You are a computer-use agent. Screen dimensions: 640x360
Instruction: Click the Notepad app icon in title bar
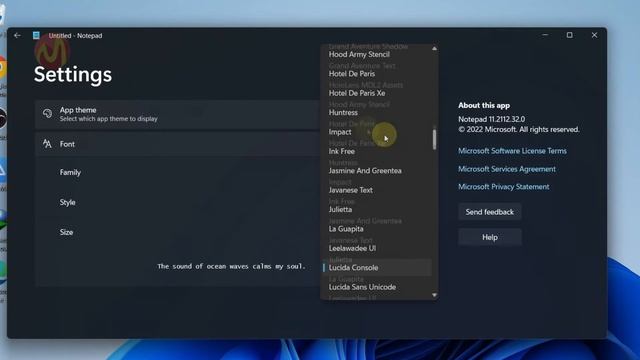click(36, 36)
